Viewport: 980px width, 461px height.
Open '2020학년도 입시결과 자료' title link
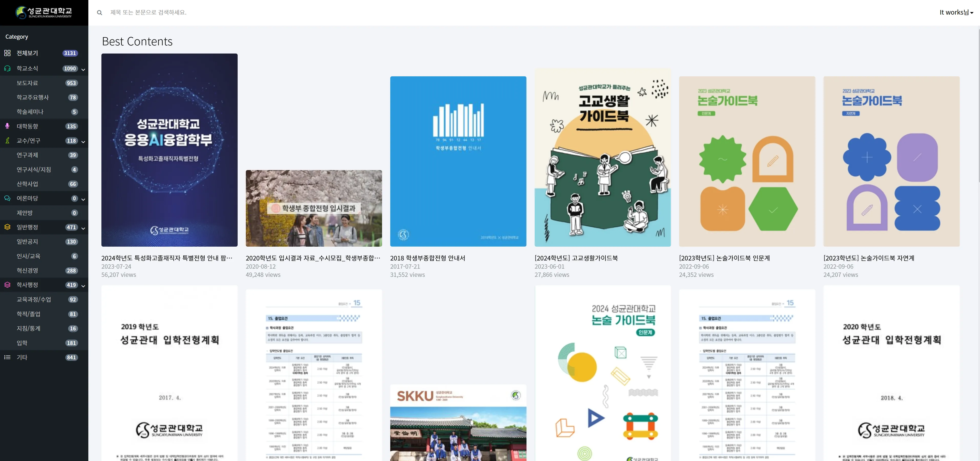[313, 258]
